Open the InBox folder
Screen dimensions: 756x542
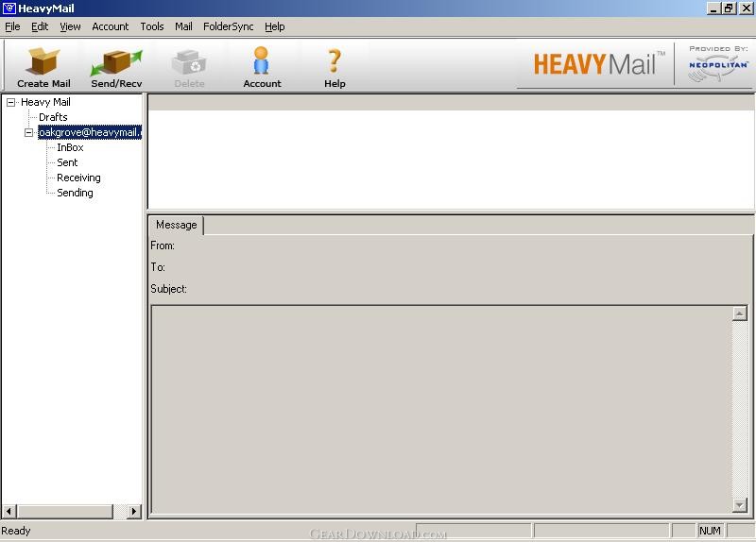pos(70,147)
